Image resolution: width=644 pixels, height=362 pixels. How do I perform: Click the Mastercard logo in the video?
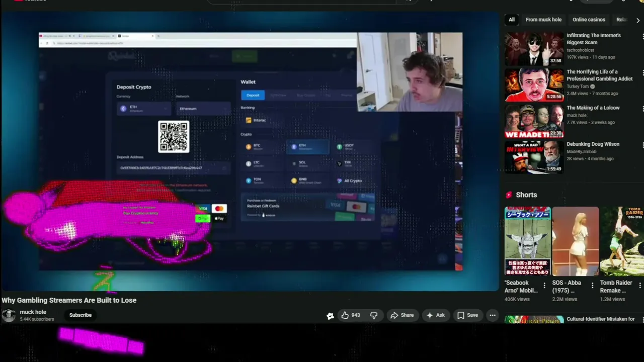click(219, 209)
